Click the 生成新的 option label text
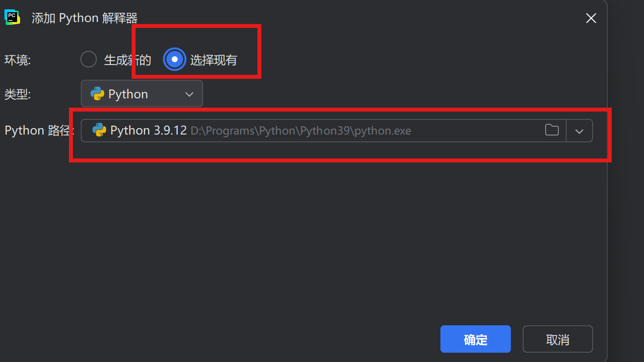The height and width of the screenshot is (362, 644). (128, 60)
